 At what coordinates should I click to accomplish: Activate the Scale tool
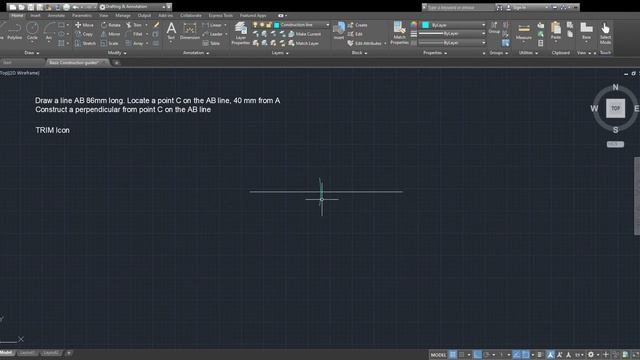(x=110, y=43)
